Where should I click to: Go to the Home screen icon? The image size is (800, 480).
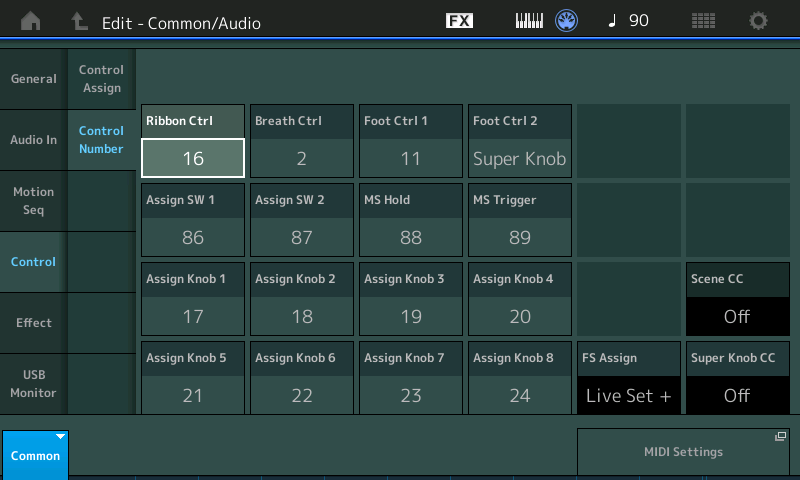pyautogui.click(x=31, y=21)
